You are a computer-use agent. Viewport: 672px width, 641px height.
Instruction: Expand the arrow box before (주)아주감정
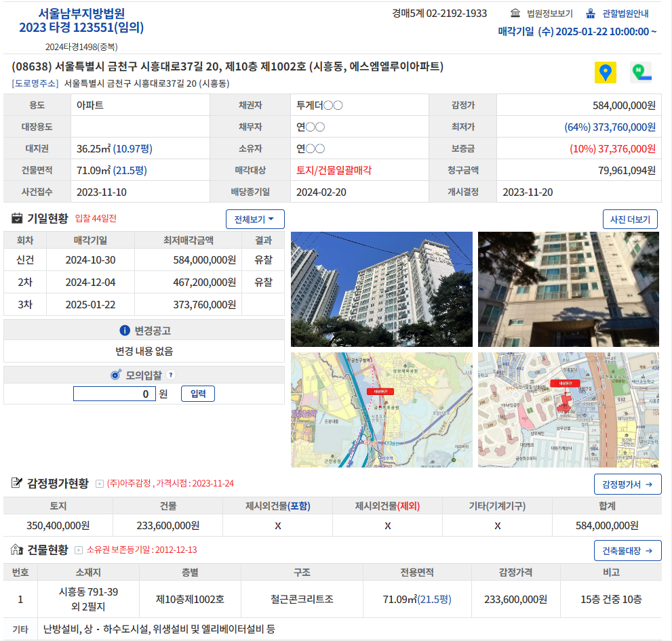100,484
